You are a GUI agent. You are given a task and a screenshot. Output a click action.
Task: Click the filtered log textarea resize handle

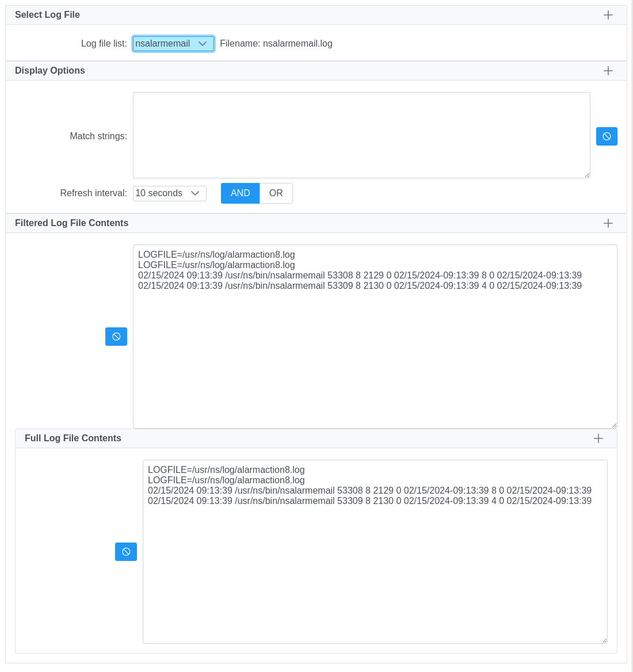pos(614,425)
